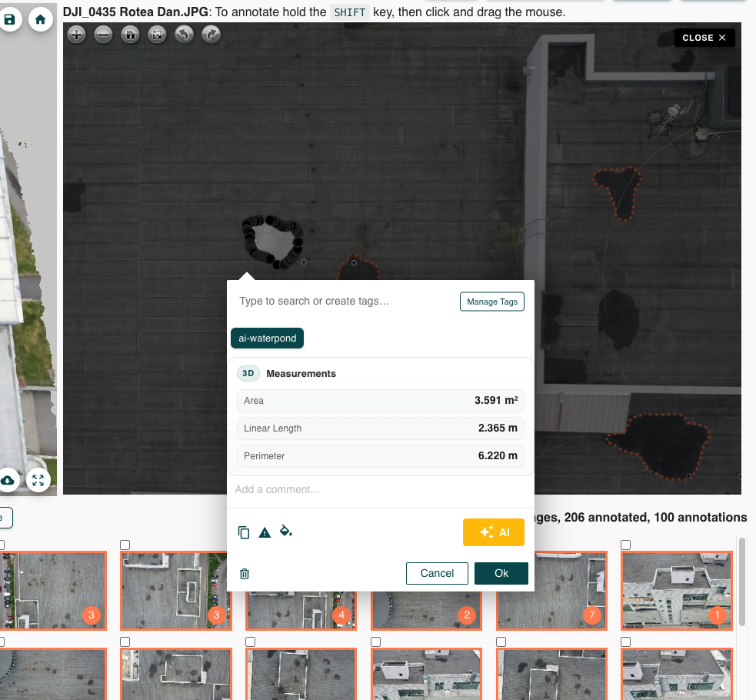Click the DJI_0435 Rotea Dan.JPG file name
This screenshot has height=700, width=756.
point(135,12)
